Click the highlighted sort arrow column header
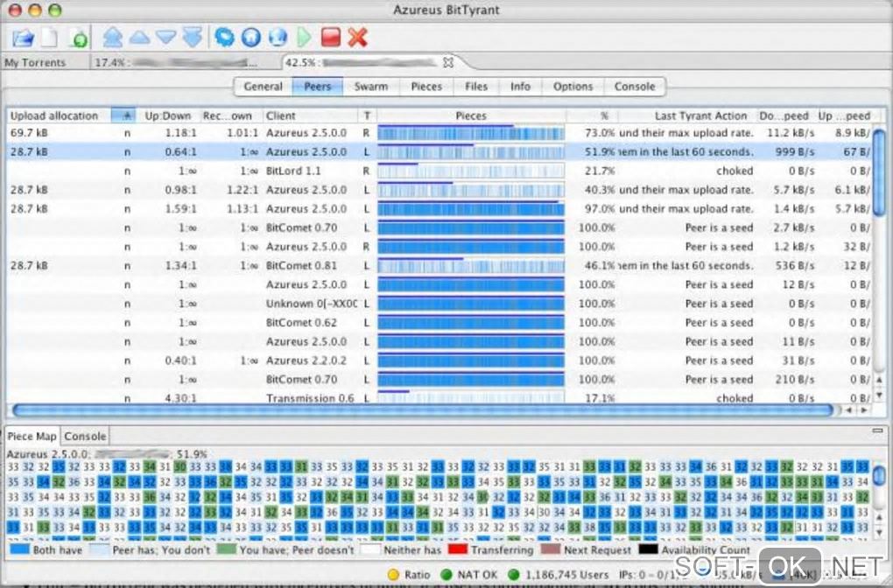 coord(123,115)
